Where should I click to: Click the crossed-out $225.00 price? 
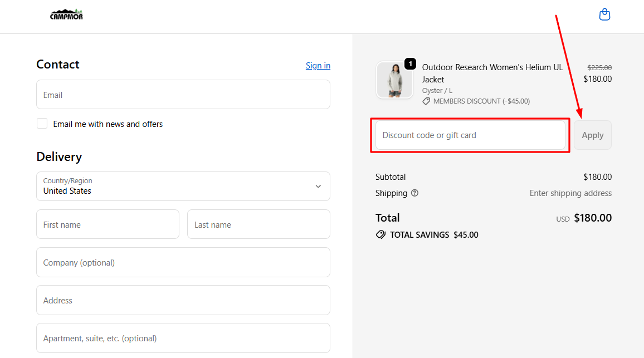tap(599, 67)
